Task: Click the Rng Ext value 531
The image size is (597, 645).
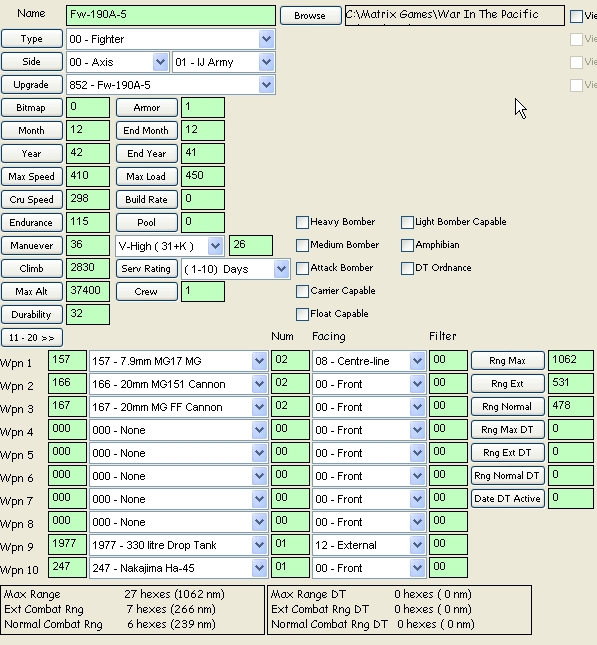Action: point(571,384)
